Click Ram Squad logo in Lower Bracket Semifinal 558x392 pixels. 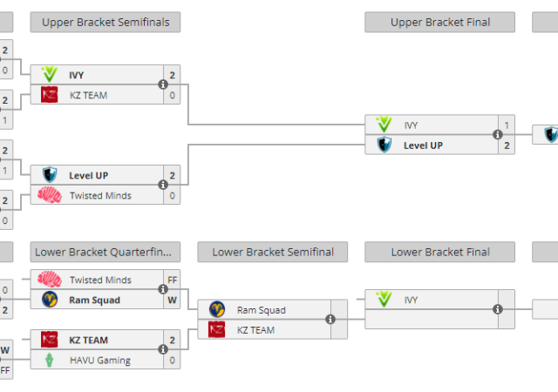(x=217, y=309)
